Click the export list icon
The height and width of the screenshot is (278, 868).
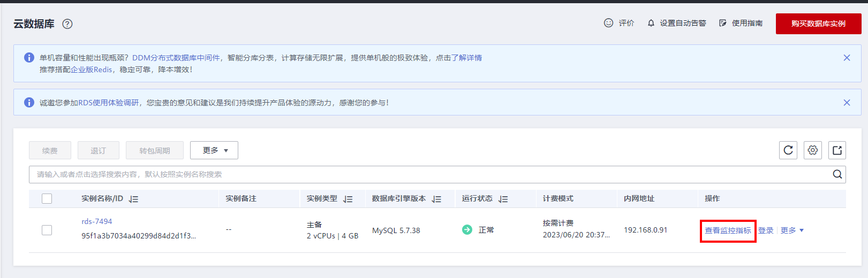click(837, 150)
